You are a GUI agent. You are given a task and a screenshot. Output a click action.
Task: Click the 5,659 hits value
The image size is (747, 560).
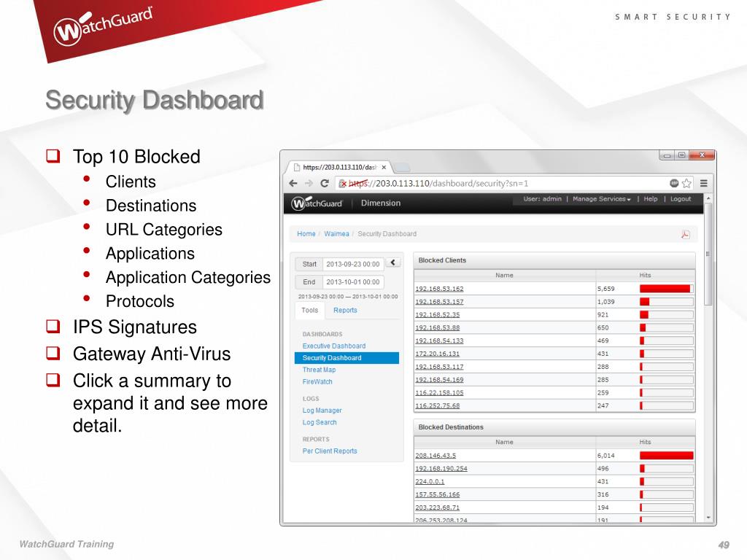pos(605,289)
